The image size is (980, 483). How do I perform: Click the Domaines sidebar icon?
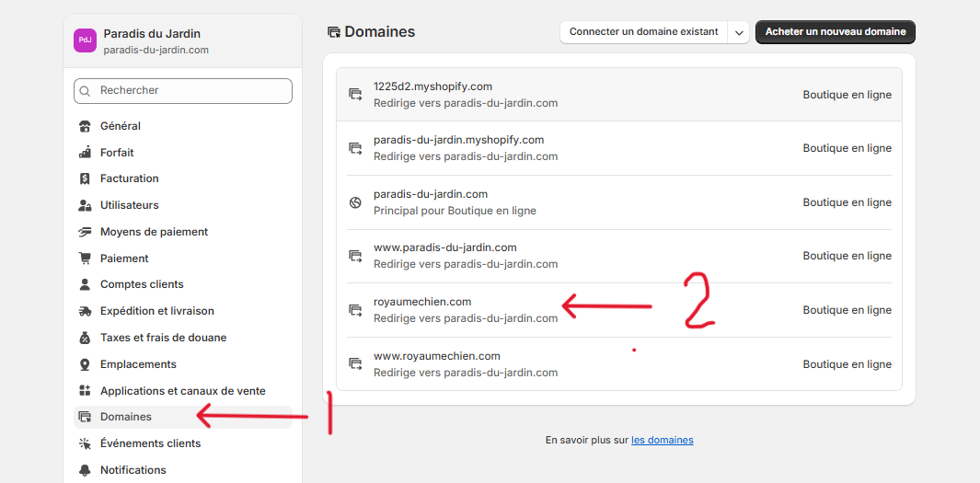click(85, 417)
